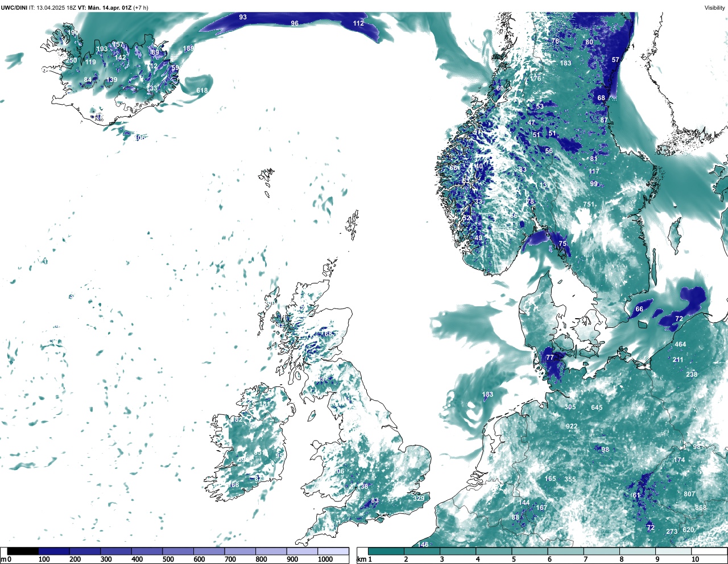
Task: Click the value '464' over northern Poland
Action: (680, 344)
